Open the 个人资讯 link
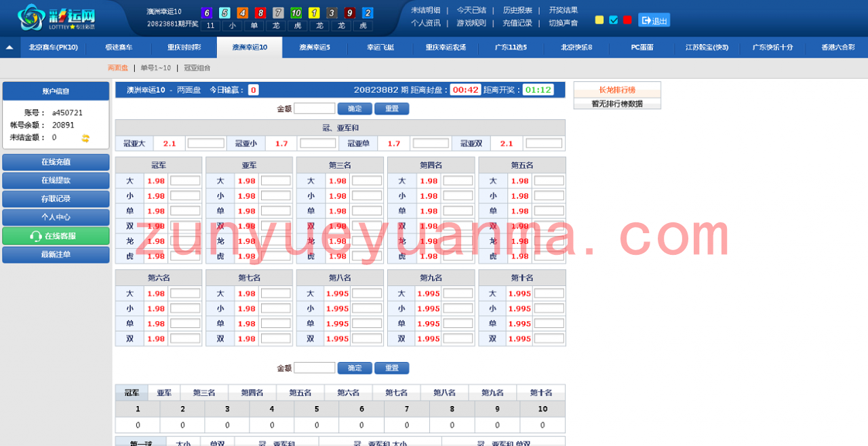This screenshot has width=868, height=446. click(425, 23)
